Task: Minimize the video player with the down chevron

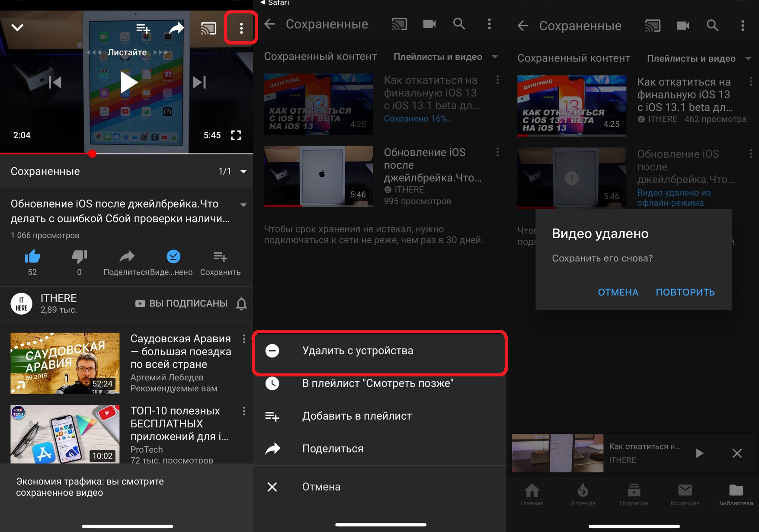Action: coord(17,28)
